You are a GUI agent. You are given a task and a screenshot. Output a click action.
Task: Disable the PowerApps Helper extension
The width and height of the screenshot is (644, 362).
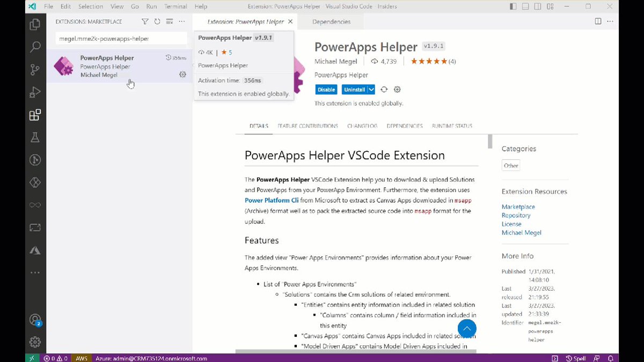(x=326, y=90)
